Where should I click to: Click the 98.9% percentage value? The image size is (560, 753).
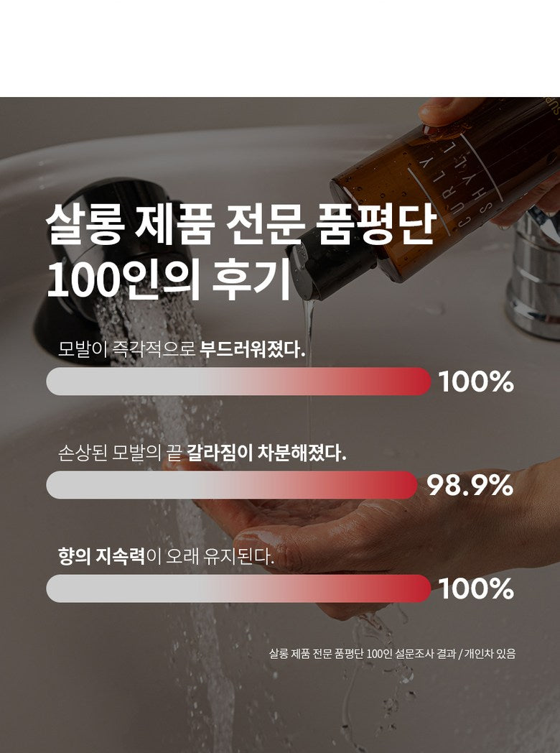[470, 486]
